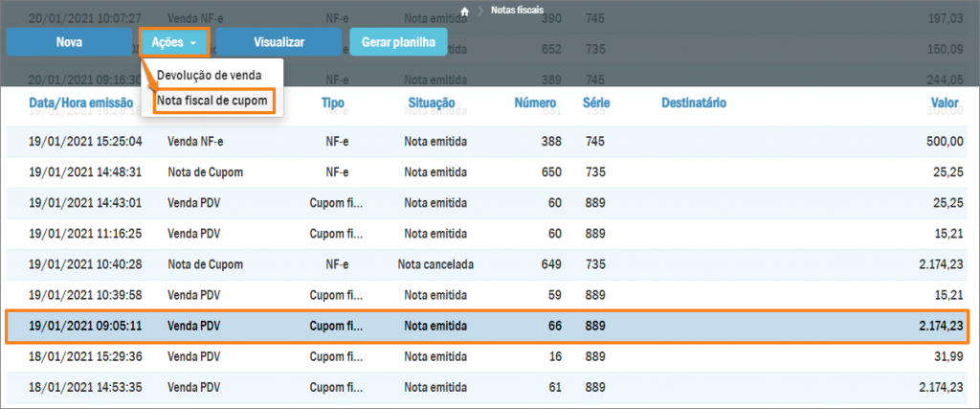The width and height of the screenshot is (980, 409).
Task: Sort by Situação column header
Action: pos(432,102)
